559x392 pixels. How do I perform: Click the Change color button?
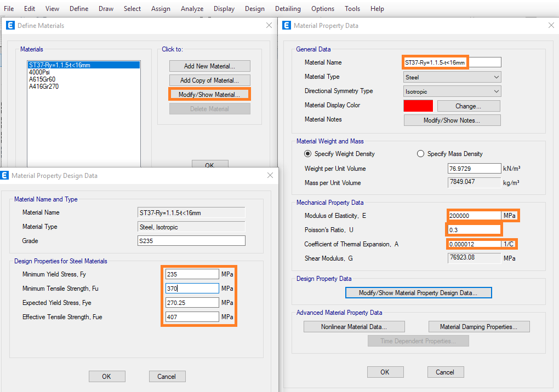tap(469, 106)
